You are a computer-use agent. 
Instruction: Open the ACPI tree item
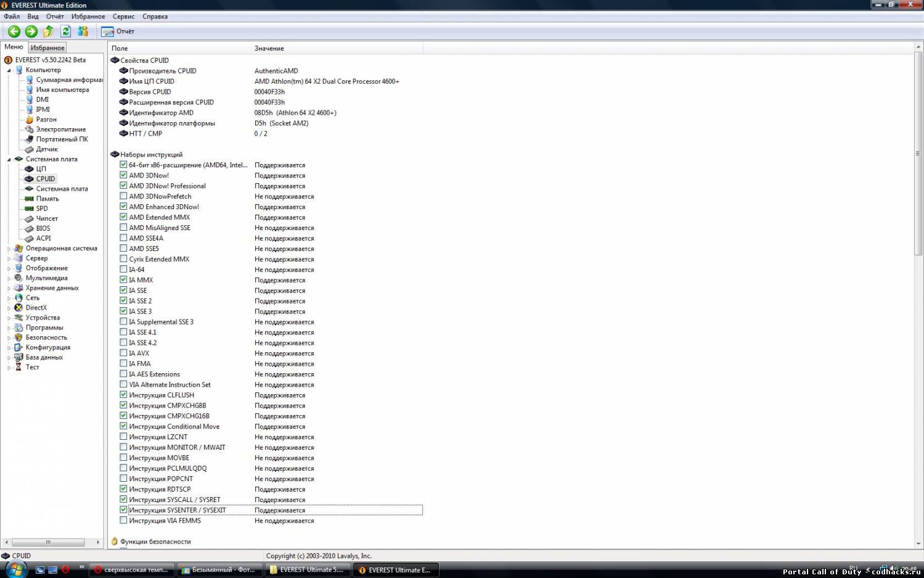tap(43, 238)
